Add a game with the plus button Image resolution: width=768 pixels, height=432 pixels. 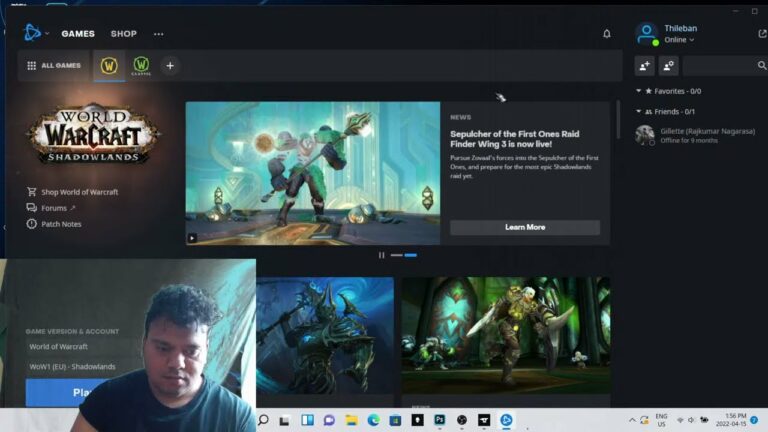[169, 66]
